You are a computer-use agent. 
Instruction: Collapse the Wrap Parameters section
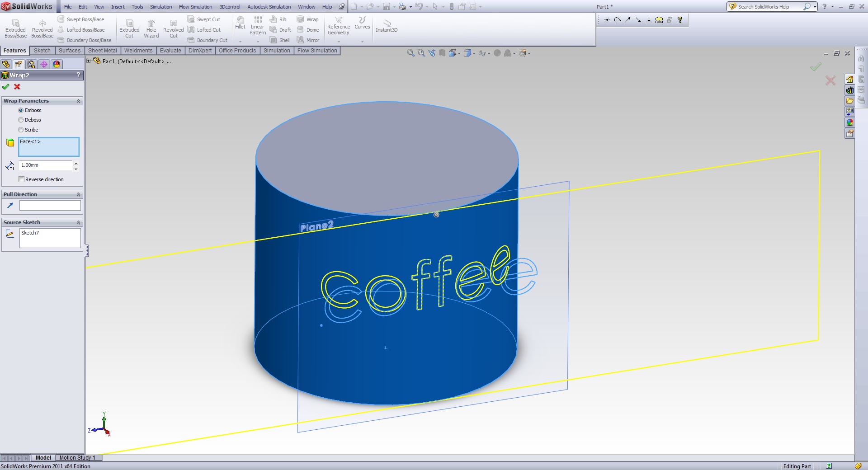pyautogui.click(x=78, y=101)
